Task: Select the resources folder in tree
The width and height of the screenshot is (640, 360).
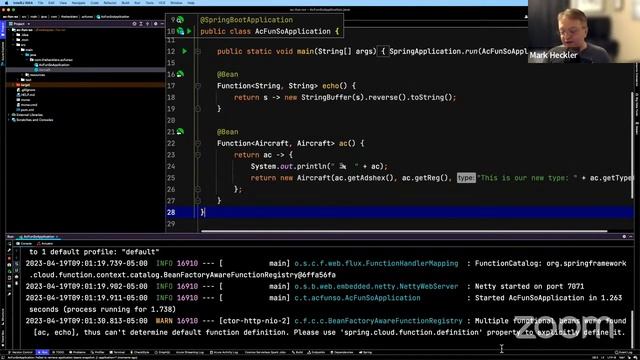Action: click(36, 75)
